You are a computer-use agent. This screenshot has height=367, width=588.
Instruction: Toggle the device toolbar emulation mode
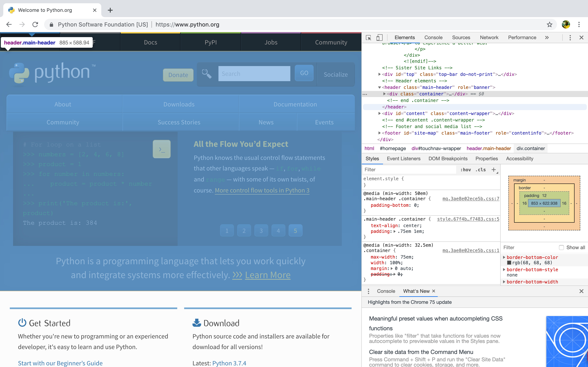pos(379,37)
